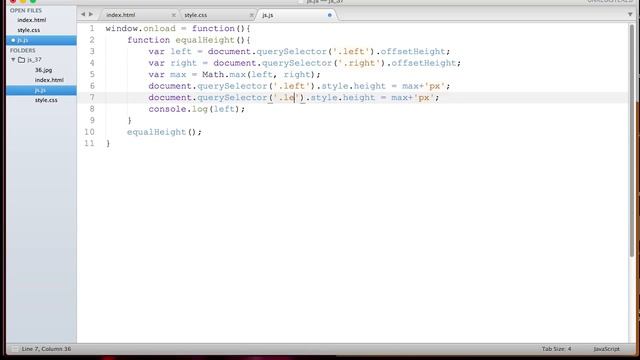Viewport: 640px width, 360px height.
Task: Click the OPEN FILES heading
Action: 26,10
